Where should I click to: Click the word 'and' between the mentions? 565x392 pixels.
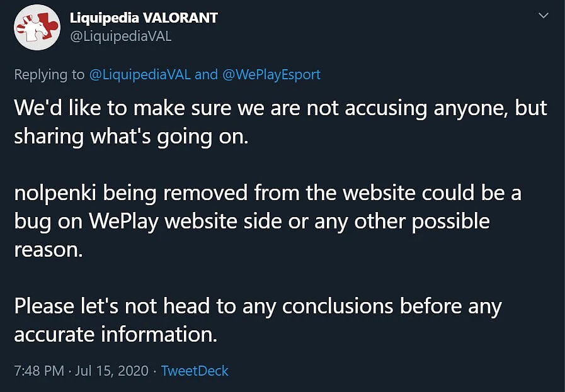(x=206, y=74)
